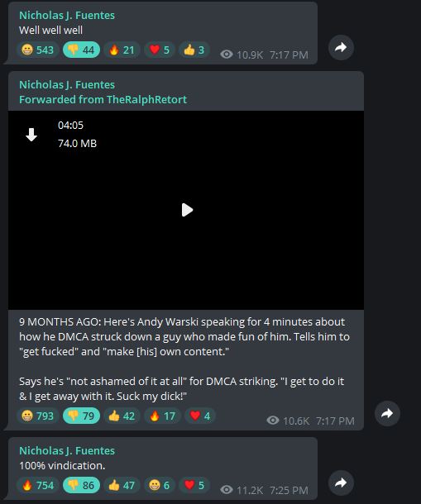The image size is (421, 504).
Task: Add the thumbs-up 3 reaction
Action: click(194, 50)
